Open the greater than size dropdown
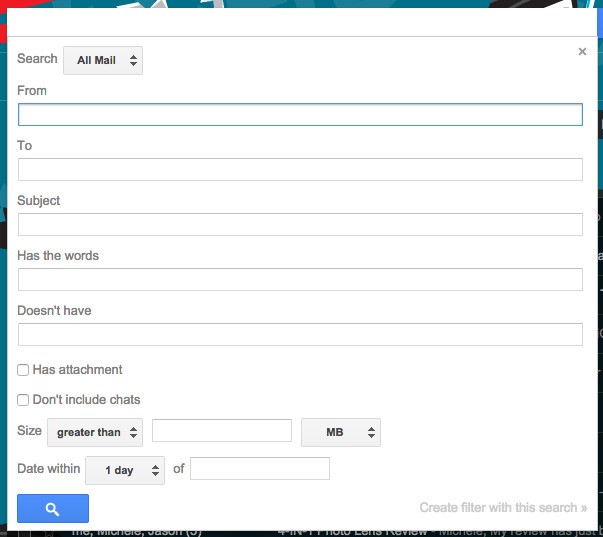This screenshot has width=603, height=537. 95,432
